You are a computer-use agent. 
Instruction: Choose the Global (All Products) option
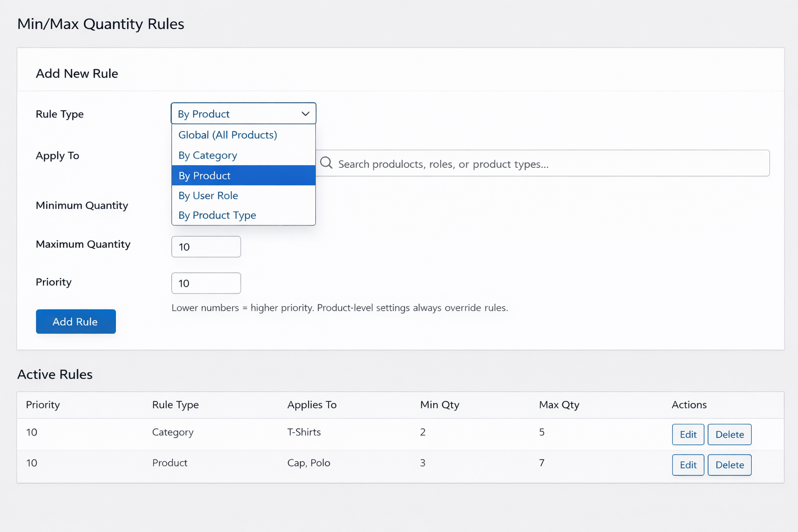click(228, 135)
